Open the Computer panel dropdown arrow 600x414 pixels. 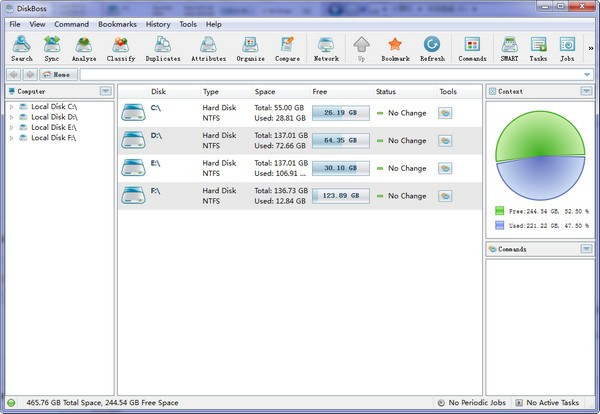coord(105,91)
